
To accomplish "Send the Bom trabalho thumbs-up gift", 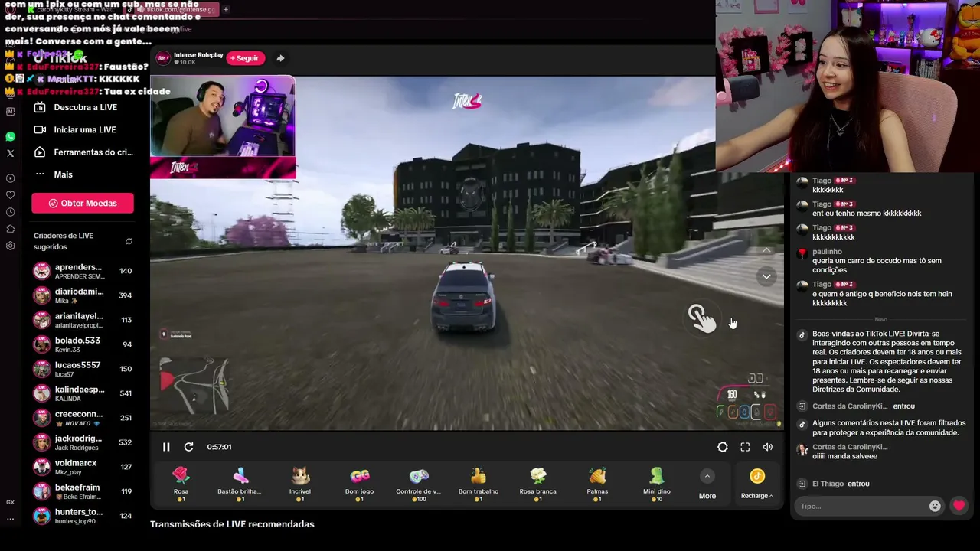I will pyautogui.click(x=479, y=484).
